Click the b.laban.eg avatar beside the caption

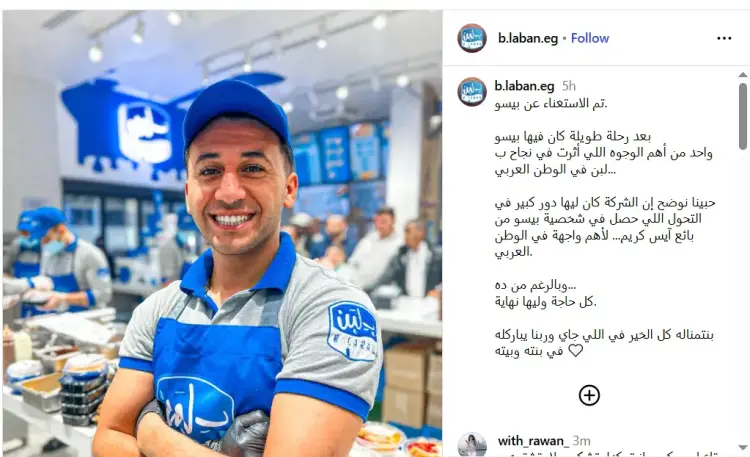(472, 91)
